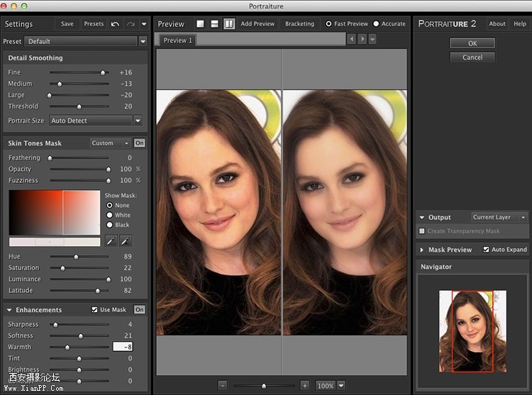
Task: Select the Accurate preview radio button
Action: (376, 24)
